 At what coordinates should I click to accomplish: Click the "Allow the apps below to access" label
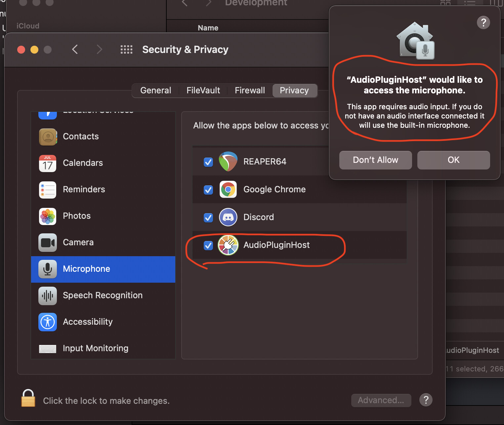261,125
